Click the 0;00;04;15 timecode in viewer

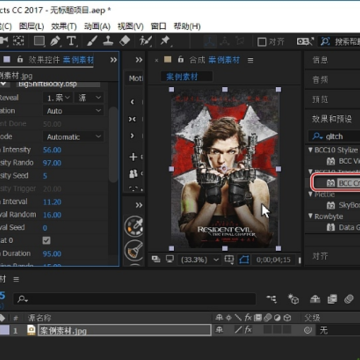pyautogui.click(x=273, y=259)
